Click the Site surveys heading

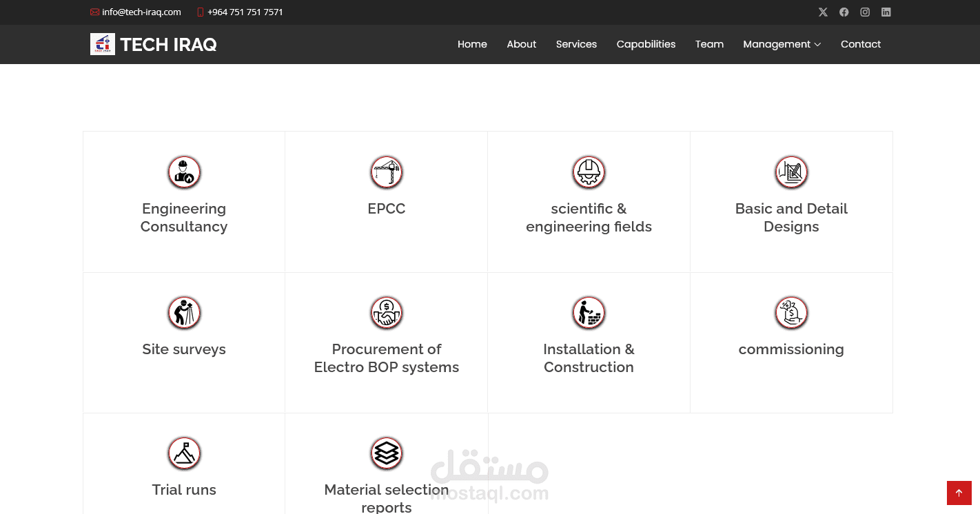[184, 349]
